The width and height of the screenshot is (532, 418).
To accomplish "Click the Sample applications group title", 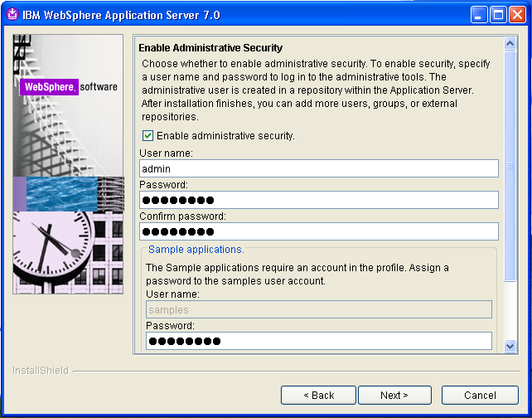I will [x=196, y=250].
